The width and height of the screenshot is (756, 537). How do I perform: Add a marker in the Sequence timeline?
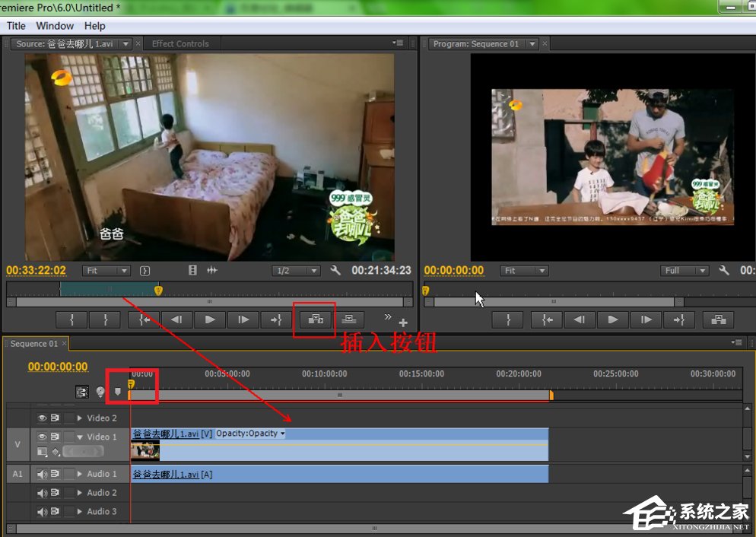[x=117, y=392]
